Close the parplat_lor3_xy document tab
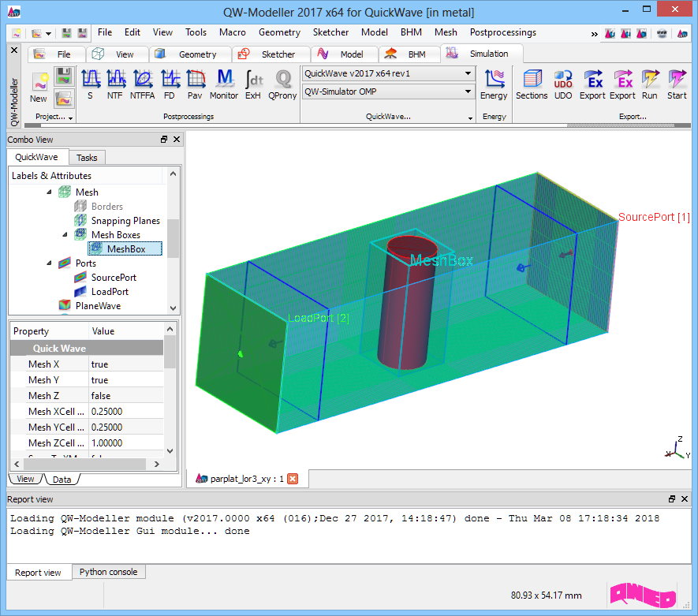 [x=293, y=479]
